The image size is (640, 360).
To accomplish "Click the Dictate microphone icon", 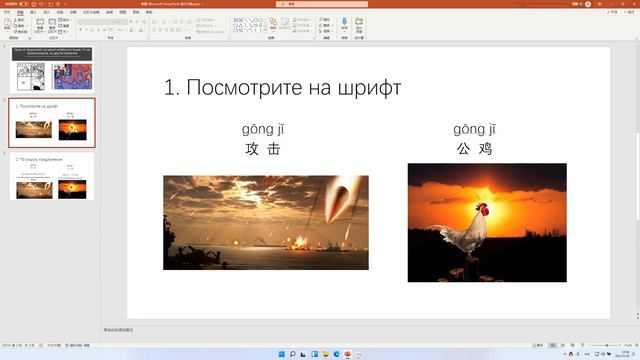I will tap(344, 21).
